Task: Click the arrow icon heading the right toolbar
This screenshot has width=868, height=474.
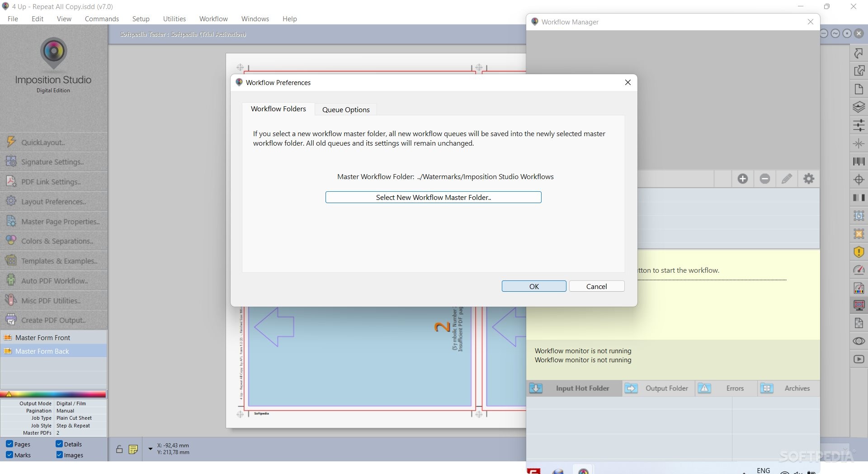Action: 859,53
